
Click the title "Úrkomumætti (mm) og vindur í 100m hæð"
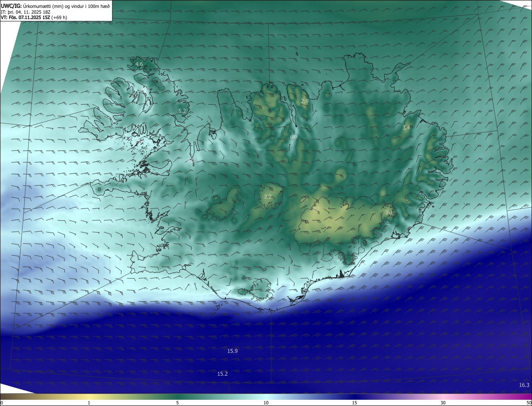[66, 6]
